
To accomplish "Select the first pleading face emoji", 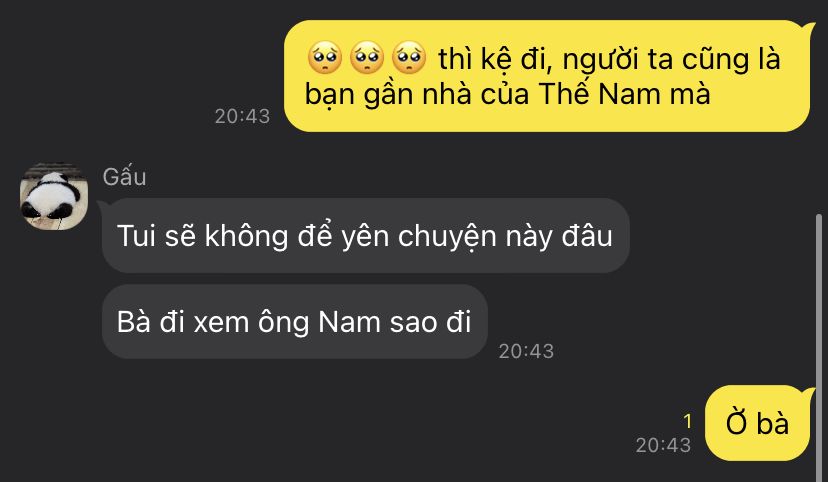I will click(324, 58).
